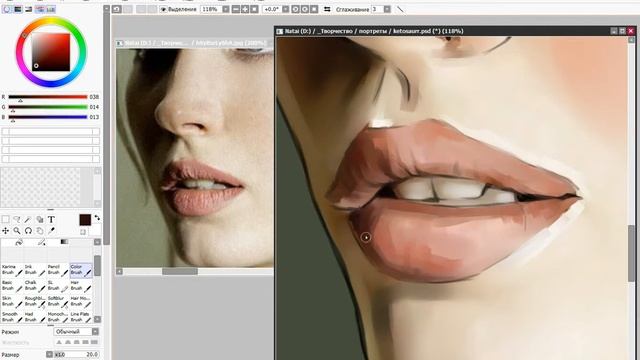640x360 pixels.
Task: Open the brush size multiplier dropdown
Action: click(x=49, y=354)
